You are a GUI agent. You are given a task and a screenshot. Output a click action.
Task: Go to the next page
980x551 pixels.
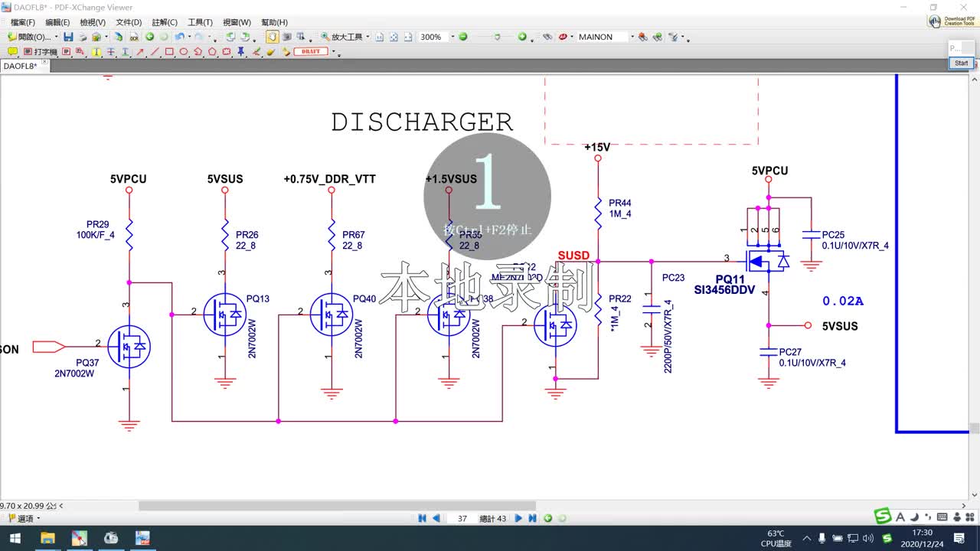pos(518,518)
